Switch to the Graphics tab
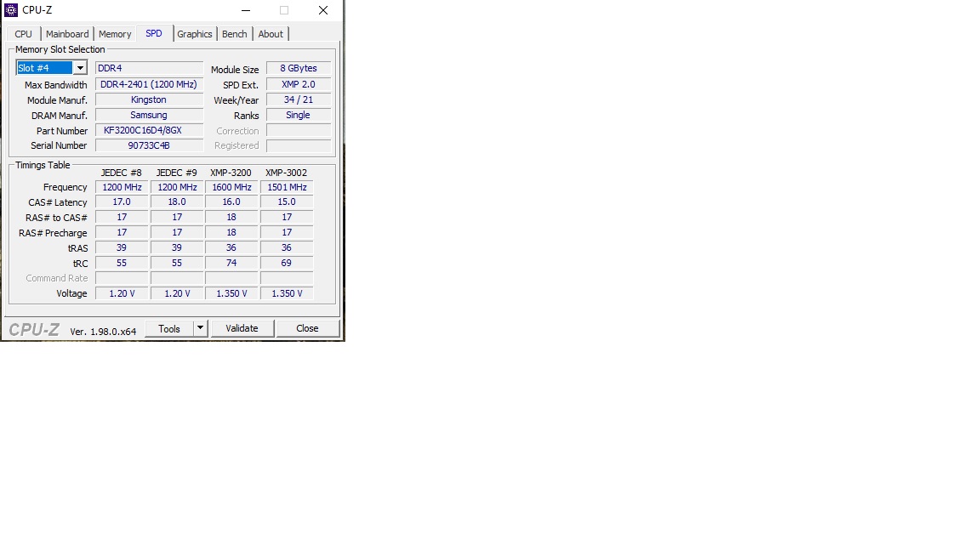The image size is (980, 551). coord(194,34)
